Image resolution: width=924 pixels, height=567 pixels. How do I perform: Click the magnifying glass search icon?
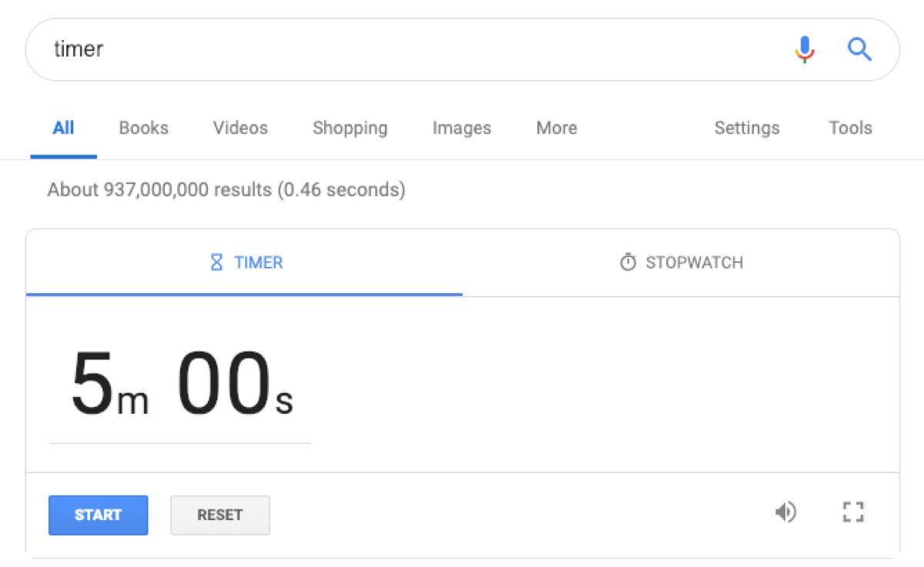click(860, 49)
